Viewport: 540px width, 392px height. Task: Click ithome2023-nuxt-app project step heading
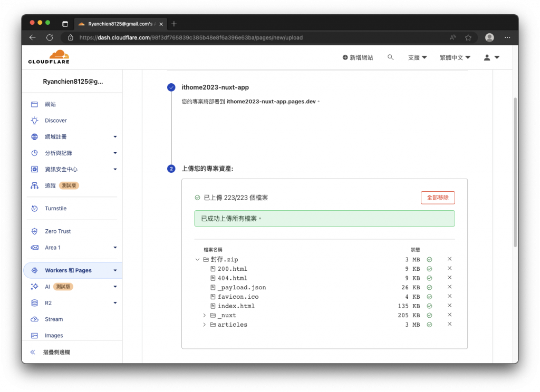click(x=215, y=87)
